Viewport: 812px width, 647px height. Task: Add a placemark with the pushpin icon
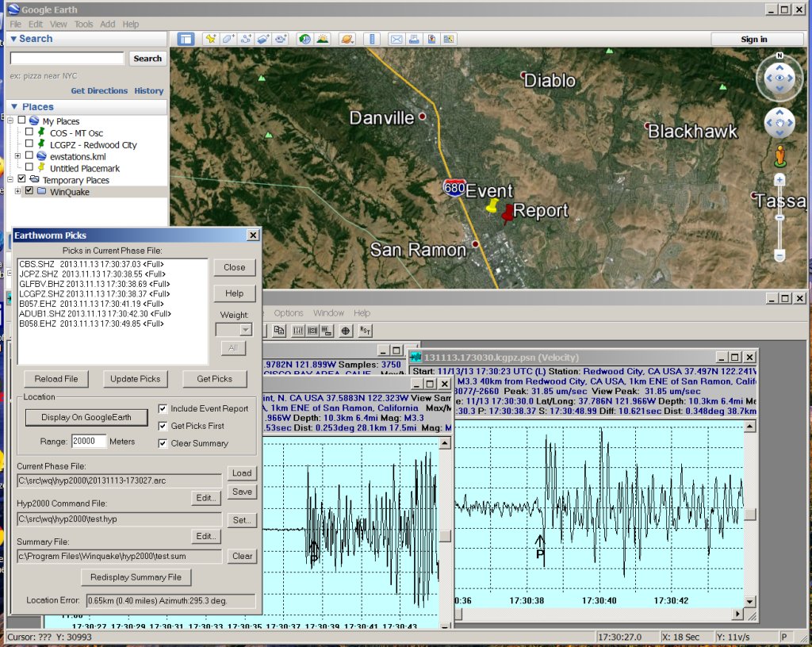tap(211, 40)
